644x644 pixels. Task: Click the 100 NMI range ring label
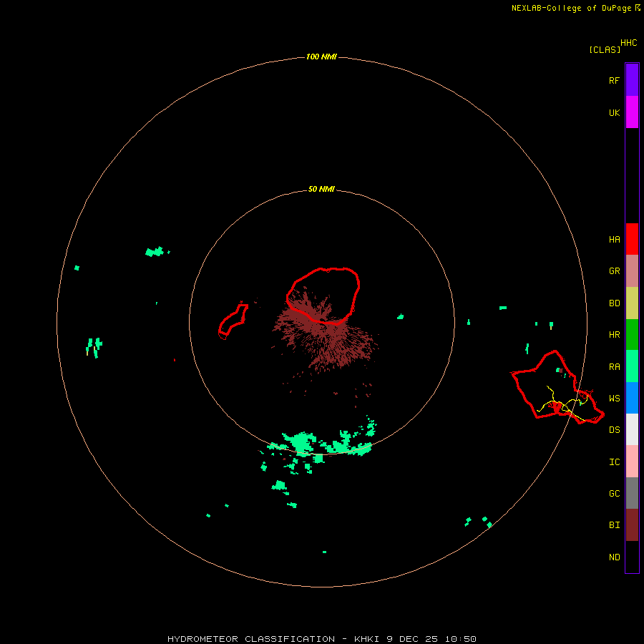tap(321, 57)
